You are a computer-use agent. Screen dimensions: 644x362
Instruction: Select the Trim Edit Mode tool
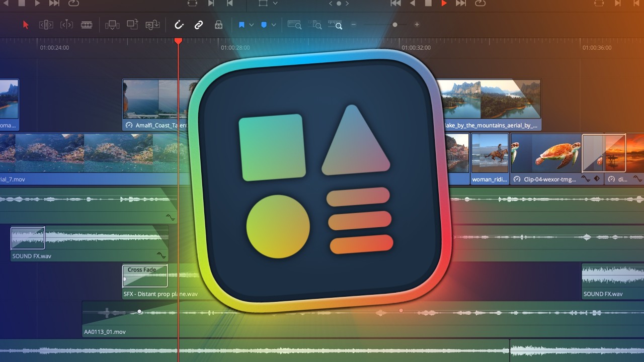[46, 25]
